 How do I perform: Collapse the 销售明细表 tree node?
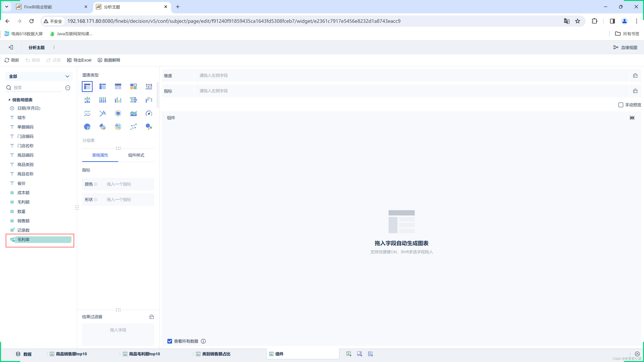coord(9,100)
